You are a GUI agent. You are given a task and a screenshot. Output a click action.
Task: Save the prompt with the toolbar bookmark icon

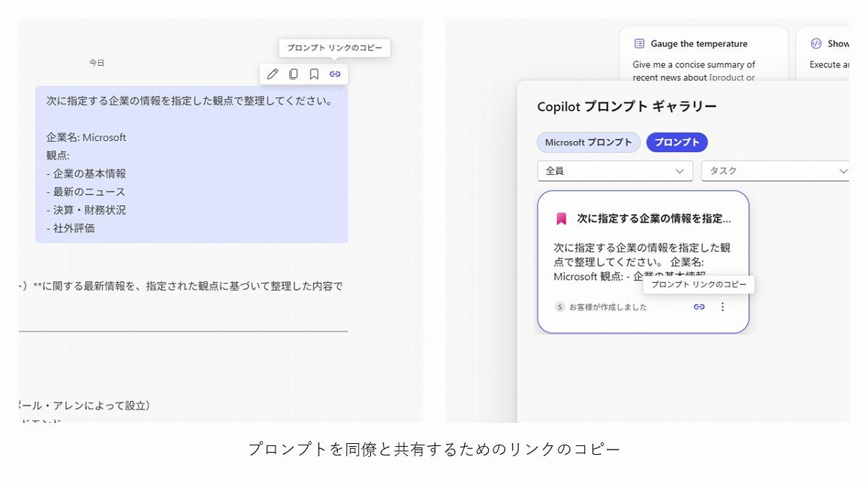pyautogui.click(x=314, y=74)
